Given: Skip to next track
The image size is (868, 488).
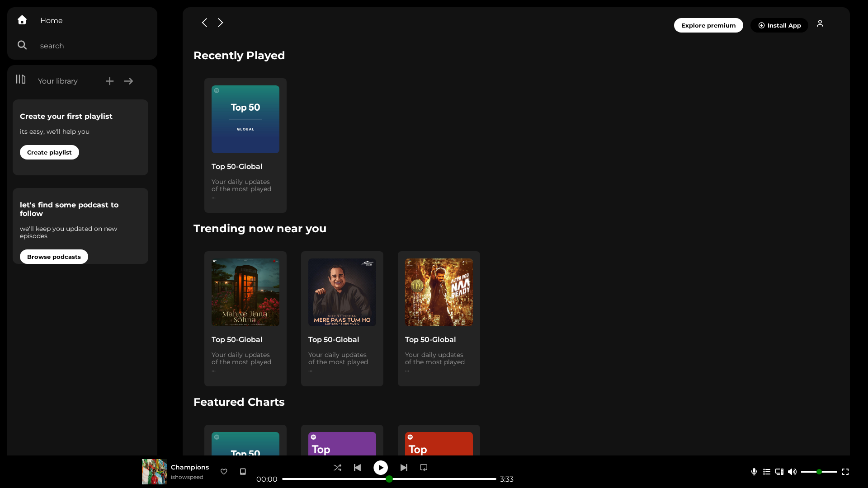Looking at the screenshot, I should [x=404, y=468].
